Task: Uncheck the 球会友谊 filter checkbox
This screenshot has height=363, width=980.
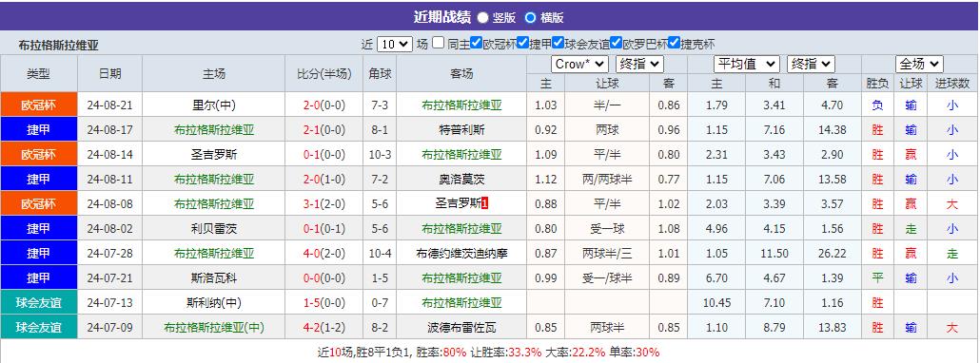Action: pyautogui.click(x=559, y=43)
